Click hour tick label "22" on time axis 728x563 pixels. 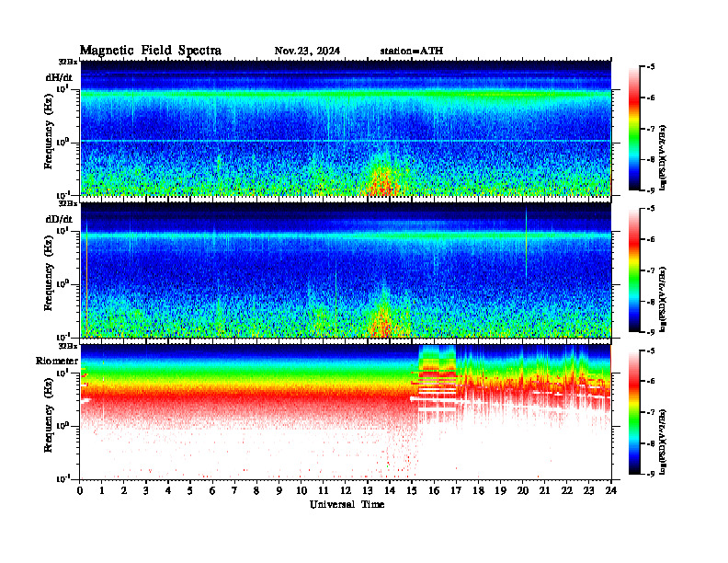click(566, 490)
